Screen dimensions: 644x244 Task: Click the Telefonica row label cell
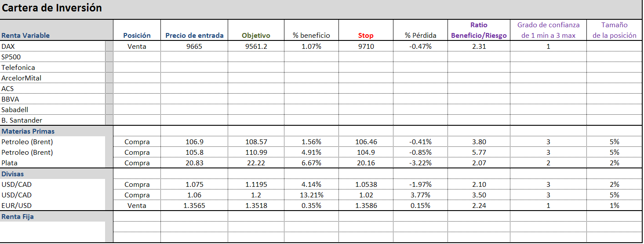[18, 67]
